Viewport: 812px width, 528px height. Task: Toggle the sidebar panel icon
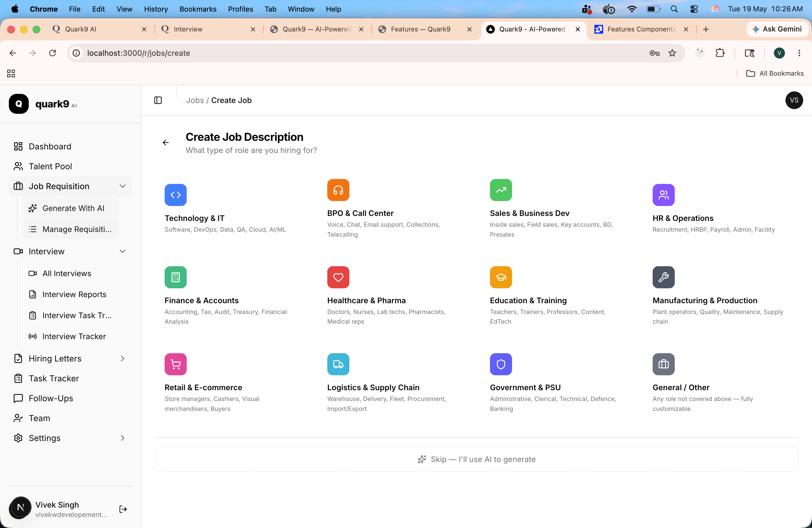coord(158,100)
